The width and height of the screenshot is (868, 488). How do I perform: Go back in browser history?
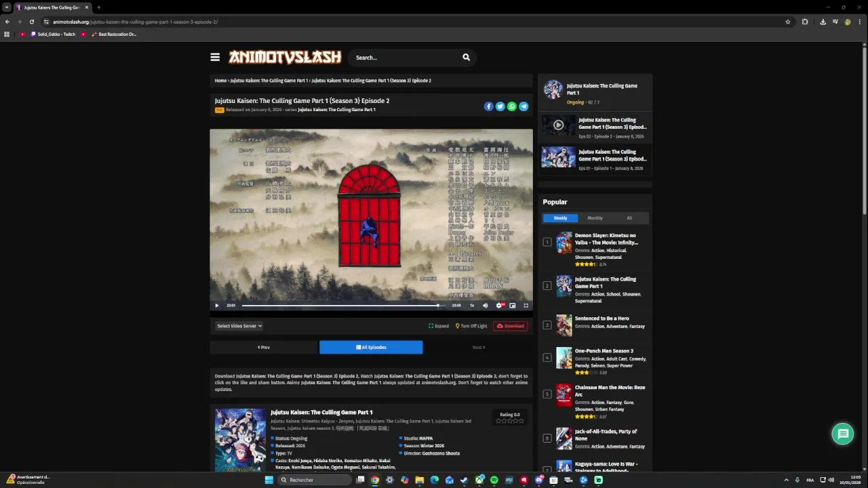(x=7, y=22)
